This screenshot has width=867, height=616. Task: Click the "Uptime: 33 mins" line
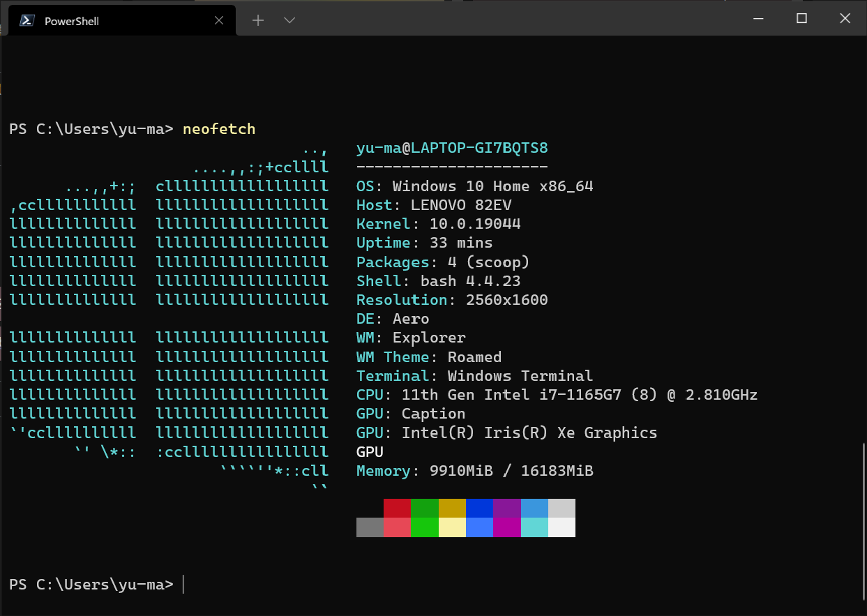tap(425, 243)
